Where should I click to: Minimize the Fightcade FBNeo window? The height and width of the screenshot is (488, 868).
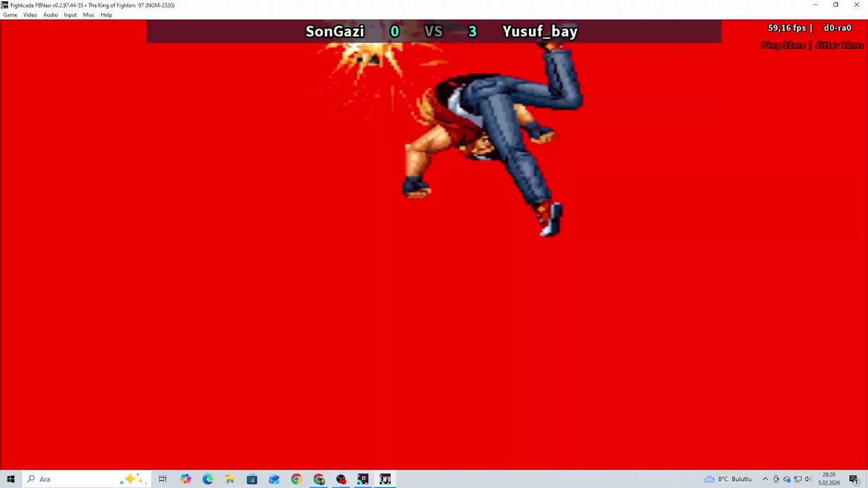coord(815,5)
